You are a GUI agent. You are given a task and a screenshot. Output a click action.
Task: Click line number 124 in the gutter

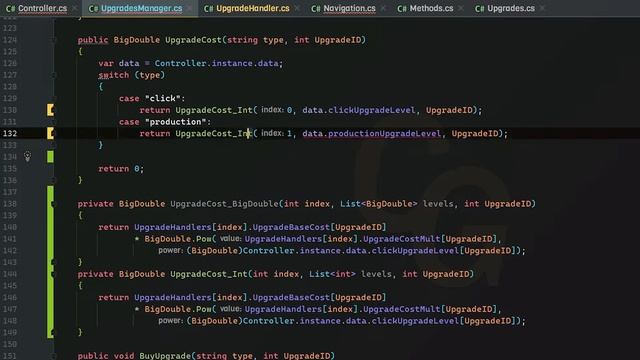[x=10, y=40]
